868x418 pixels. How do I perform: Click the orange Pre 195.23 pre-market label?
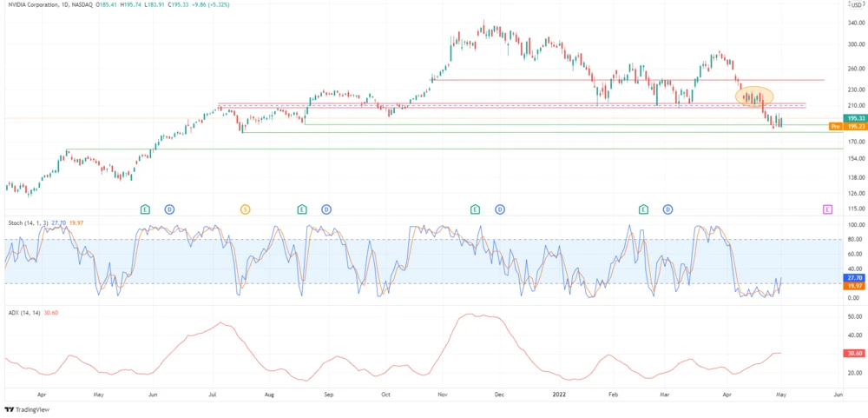click(x=850, y=127)
